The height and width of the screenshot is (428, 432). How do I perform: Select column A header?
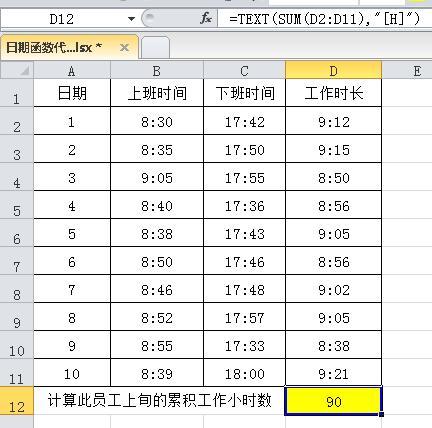tap(72, 70)
